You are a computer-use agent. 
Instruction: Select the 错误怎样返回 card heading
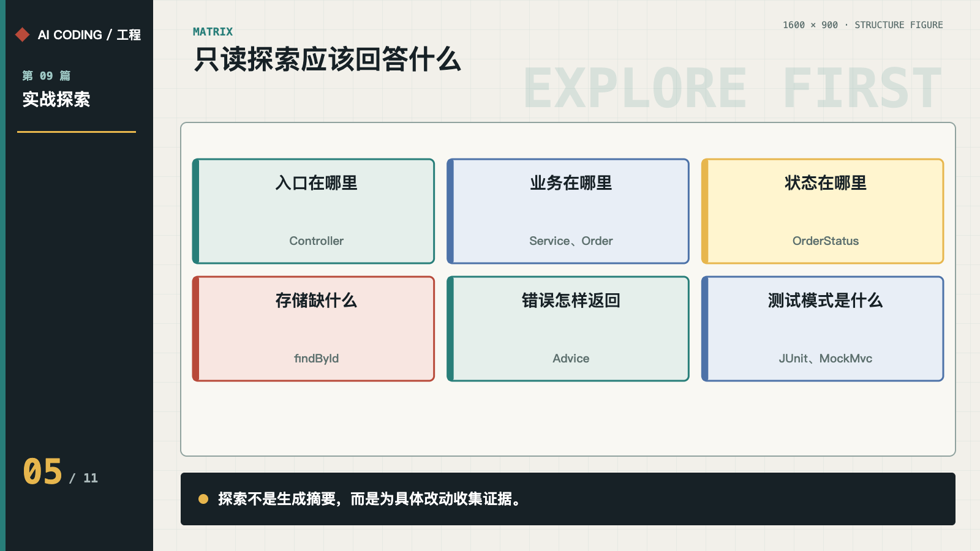(571, 301)
